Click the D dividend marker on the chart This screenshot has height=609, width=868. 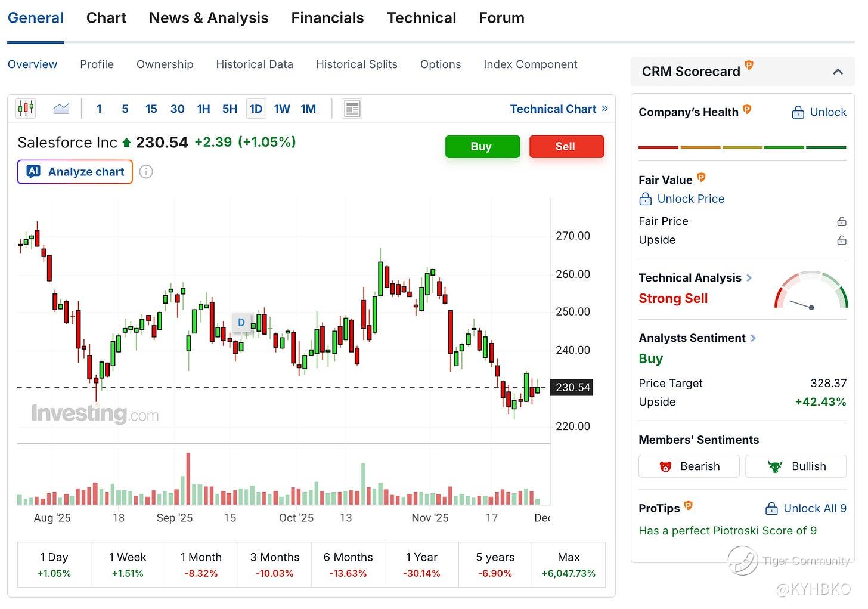coord(241,323)
